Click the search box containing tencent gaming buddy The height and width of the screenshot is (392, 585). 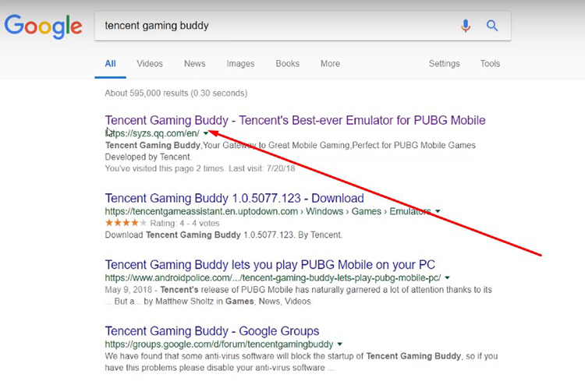pos(302,26)
